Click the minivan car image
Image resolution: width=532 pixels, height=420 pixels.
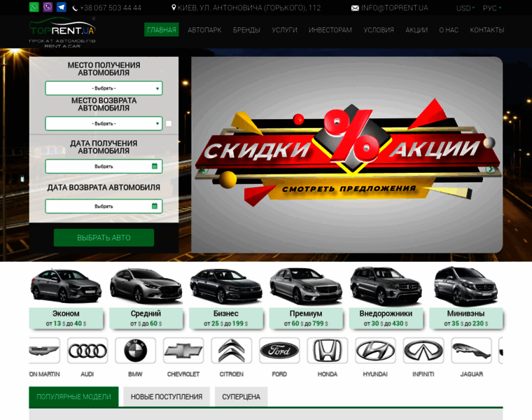(x=465, y=285)
